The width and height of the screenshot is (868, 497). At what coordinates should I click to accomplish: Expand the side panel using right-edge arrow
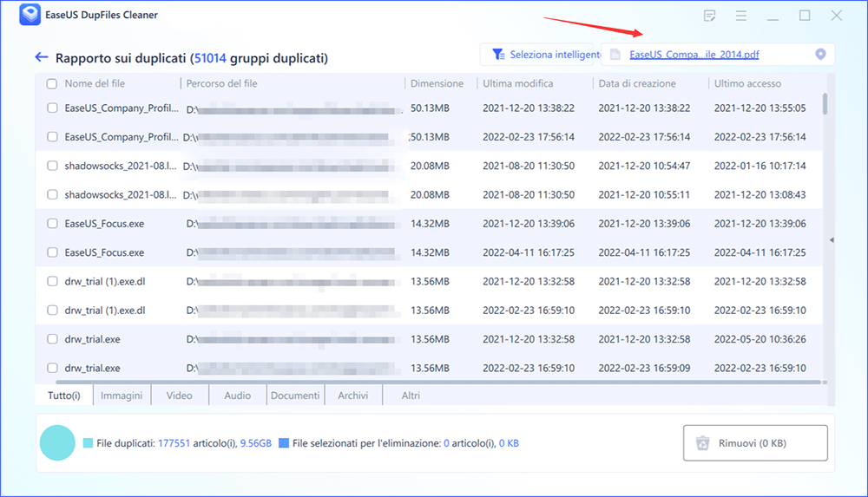(x=832, y=239)
